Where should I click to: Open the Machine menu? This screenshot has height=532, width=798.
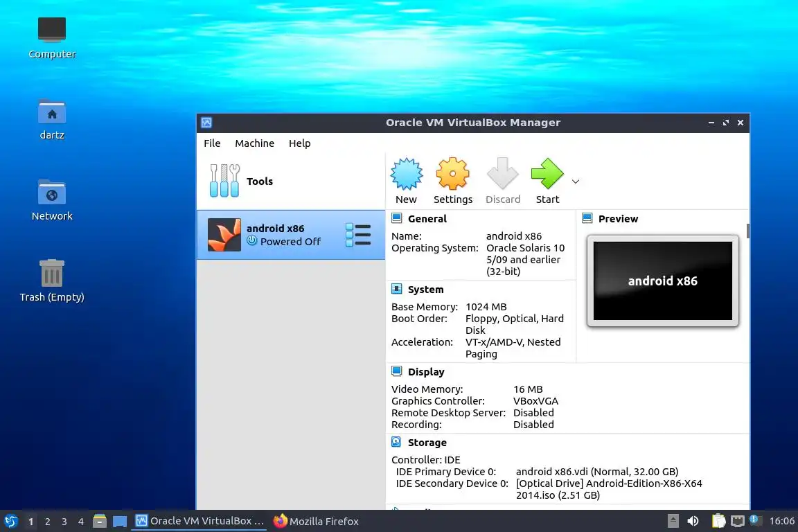254,143
